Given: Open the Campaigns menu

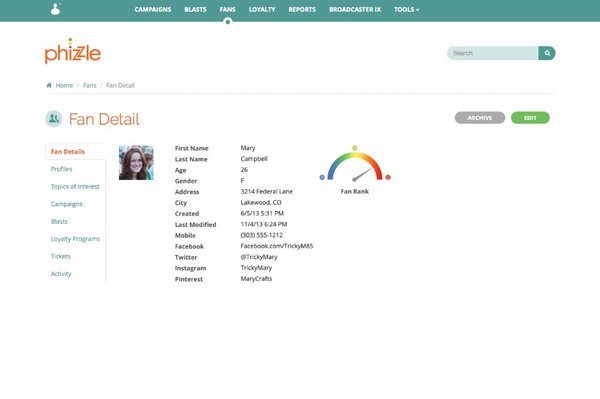Looking at the screenshot, I should [153, 10].
